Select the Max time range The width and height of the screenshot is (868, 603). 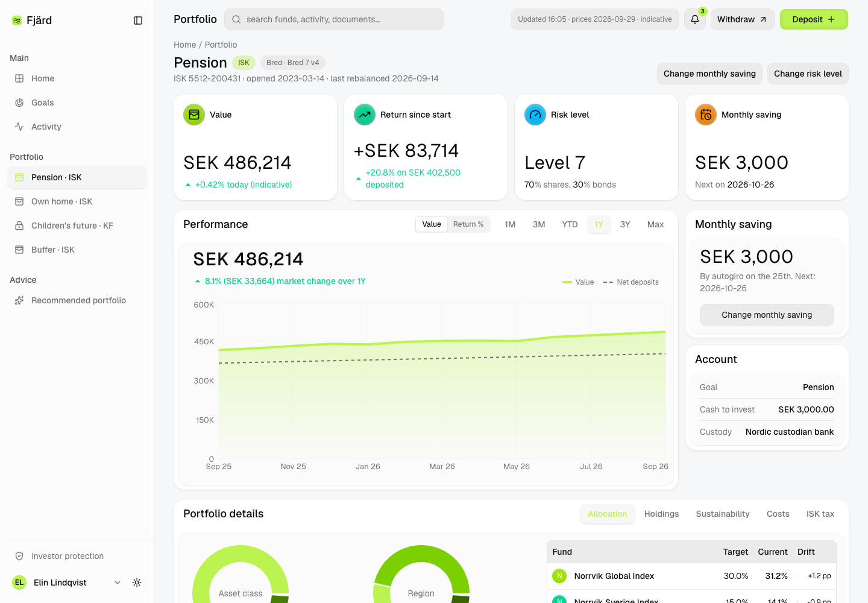[x=655, y=224]
